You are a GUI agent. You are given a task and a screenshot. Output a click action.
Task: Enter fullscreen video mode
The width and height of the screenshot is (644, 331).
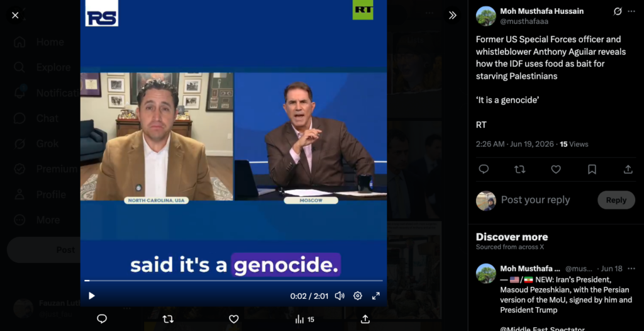pos(376,296)
